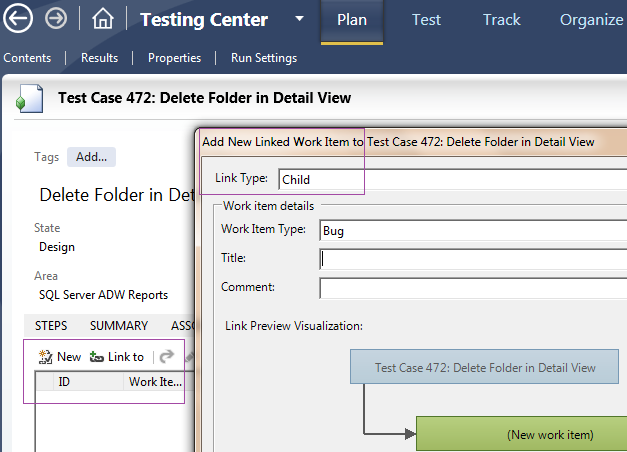Image resolution: width=627 pixels, height=452 pixels.
Task: Open the Run Settings link
Action: pos(264,58)
